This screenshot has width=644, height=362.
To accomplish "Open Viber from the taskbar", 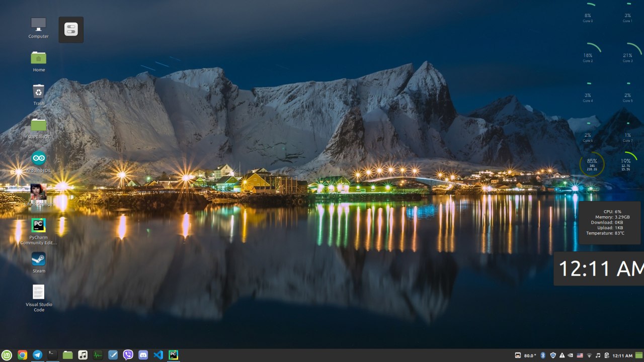I will (x=128, y=355).
